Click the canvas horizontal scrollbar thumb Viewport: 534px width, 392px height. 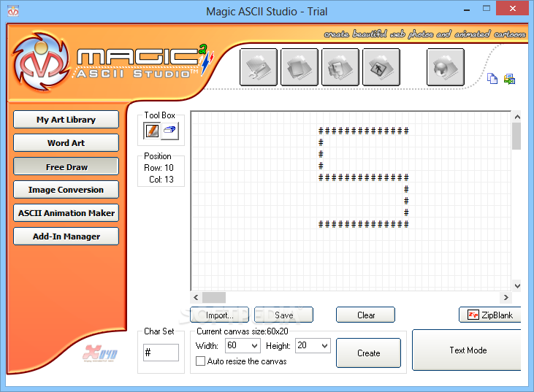(214, 297)
